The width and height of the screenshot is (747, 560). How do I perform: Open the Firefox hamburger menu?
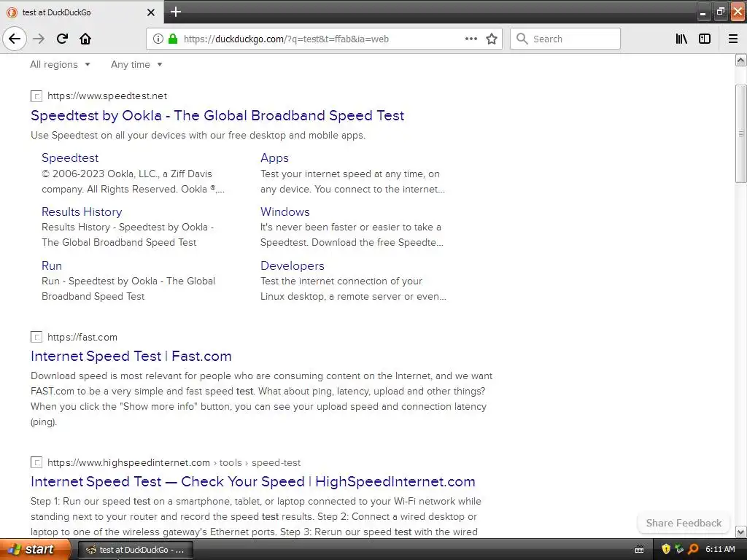[733, 39]
